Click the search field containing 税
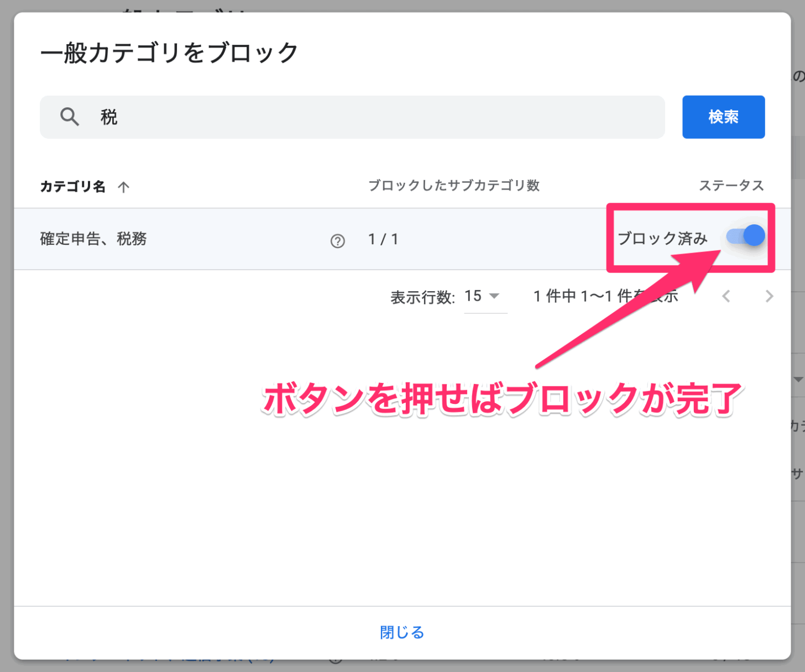The image size is (805, 672). 352,117
